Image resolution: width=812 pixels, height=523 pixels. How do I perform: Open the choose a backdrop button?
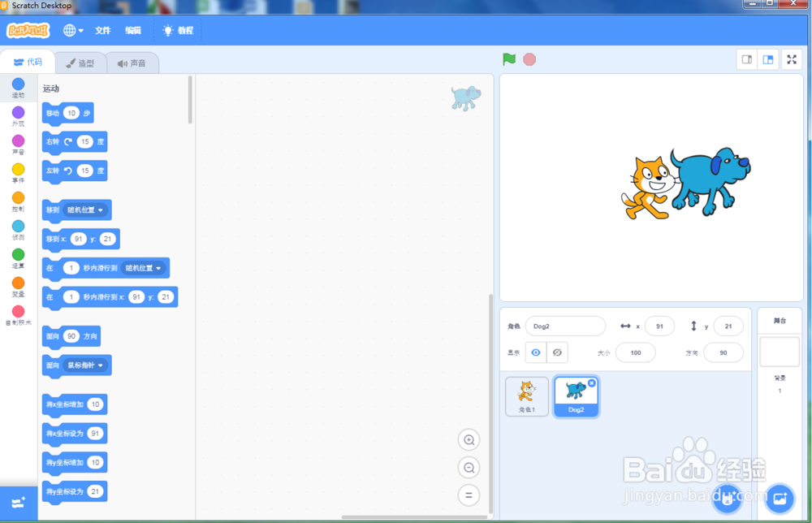tap(780, 499)
